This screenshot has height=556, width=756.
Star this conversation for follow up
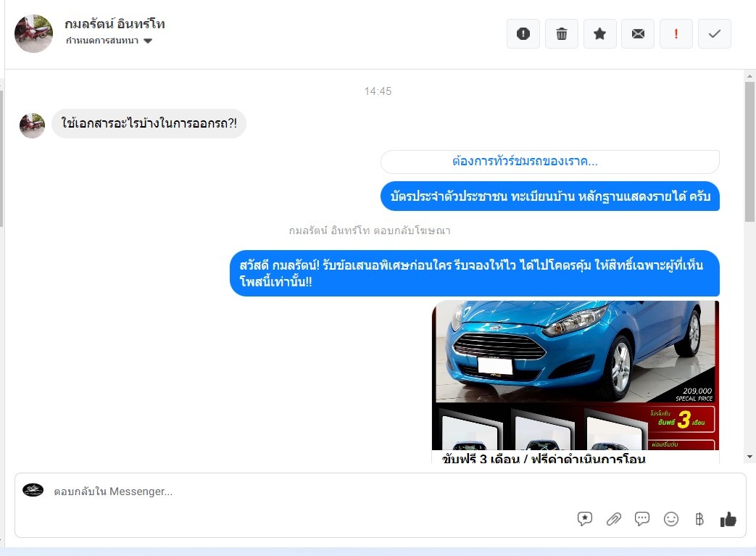[x=599, y=34]
